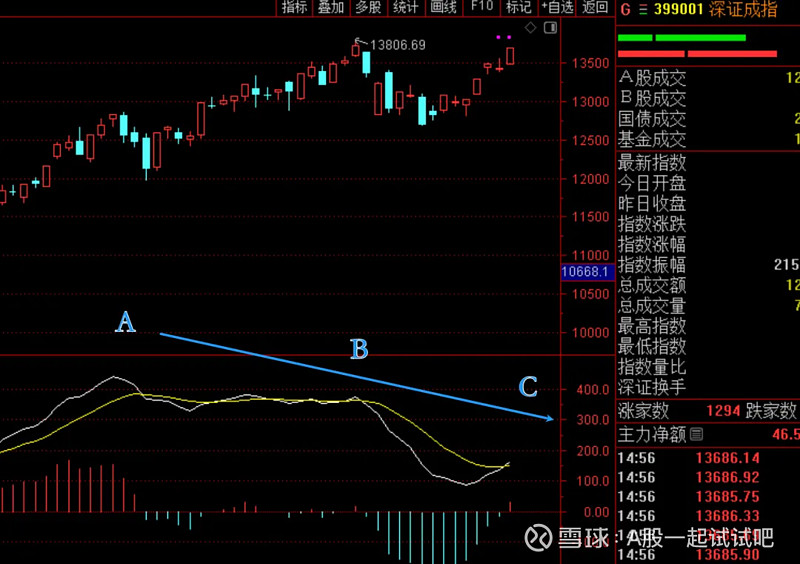
Task: Click the latest red candlestick
Action: tap(510, 56)
